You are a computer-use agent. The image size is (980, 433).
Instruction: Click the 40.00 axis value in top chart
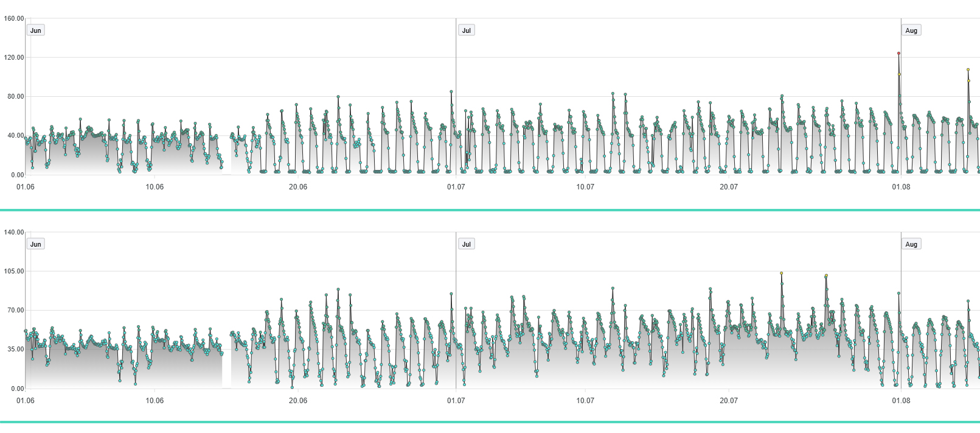[x=16, y=135]
